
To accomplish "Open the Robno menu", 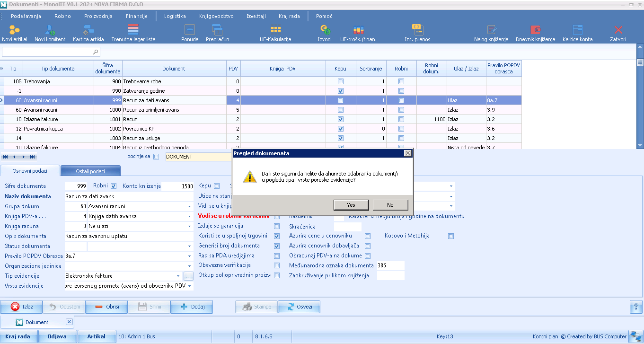I will 62,16.
